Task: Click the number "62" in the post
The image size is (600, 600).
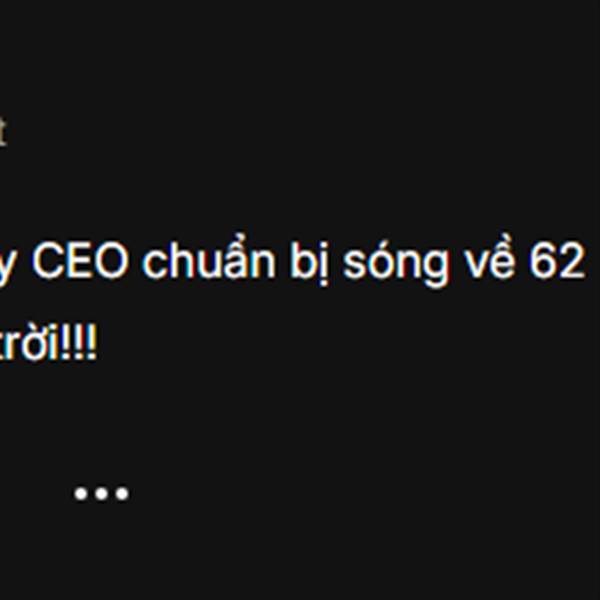Action: [557, 262]
